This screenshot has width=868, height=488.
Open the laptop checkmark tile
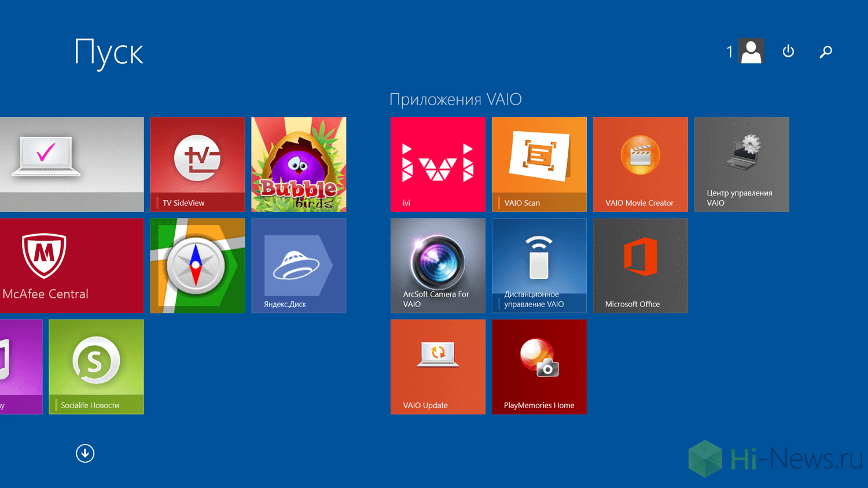pyautogui.click(x=72, y=164)
